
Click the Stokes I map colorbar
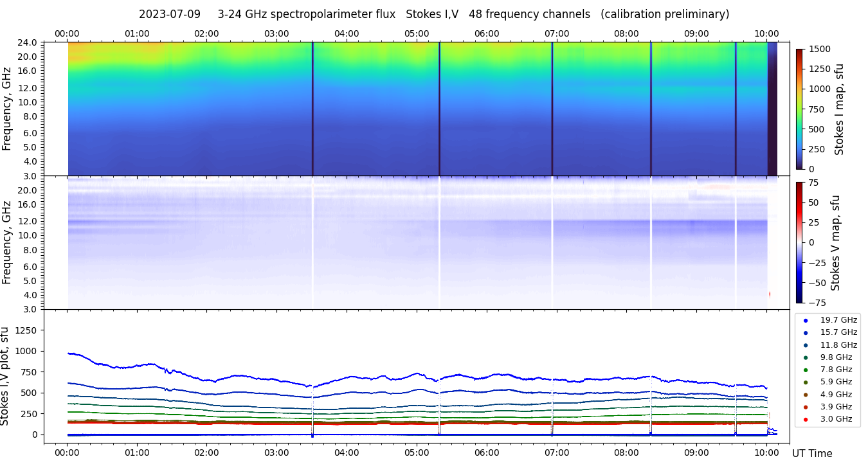click(799, 109)
